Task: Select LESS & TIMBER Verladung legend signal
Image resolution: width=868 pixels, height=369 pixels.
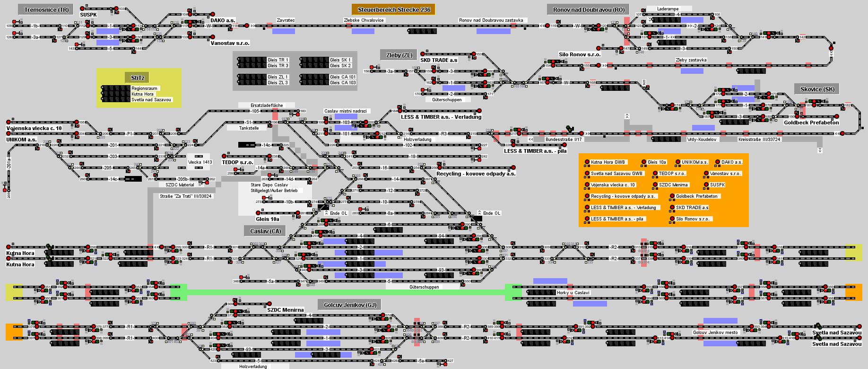Action: pyautogui.click(x=587, y=208)
